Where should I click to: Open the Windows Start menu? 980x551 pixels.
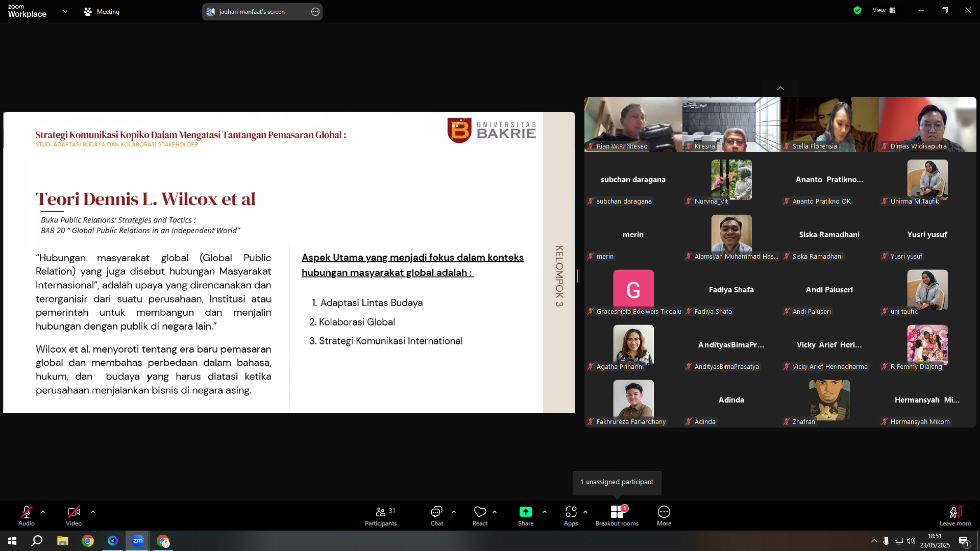pos(12,541)
